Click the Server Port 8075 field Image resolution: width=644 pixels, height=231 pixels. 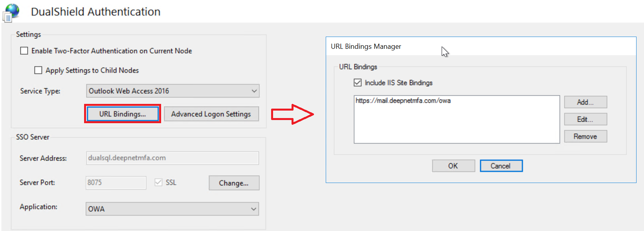[x=116, y=183]
